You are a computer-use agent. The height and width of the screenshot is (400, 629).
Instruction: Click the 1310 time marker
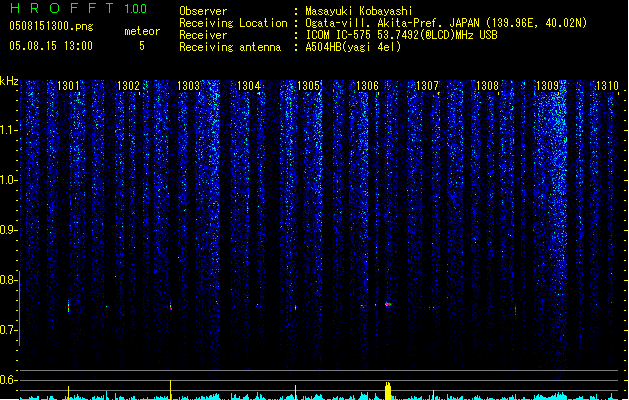[x=607, y=86]
